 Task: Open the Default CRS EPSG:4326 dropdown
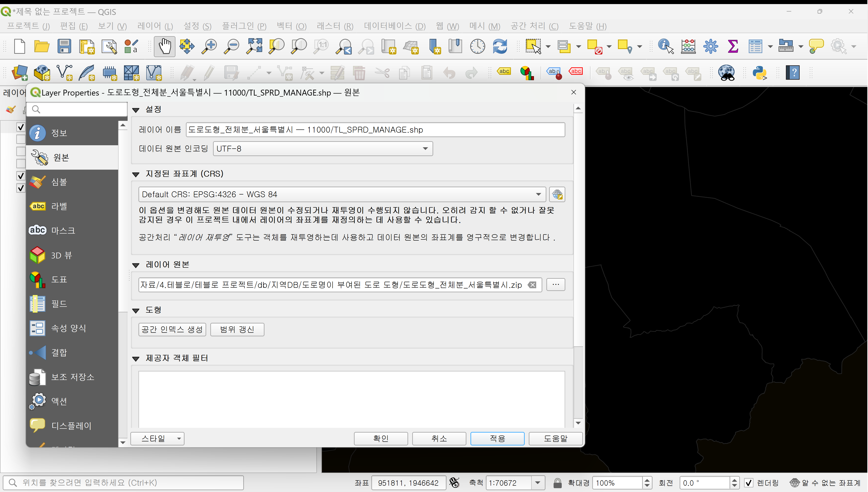[x=538, y=195]
